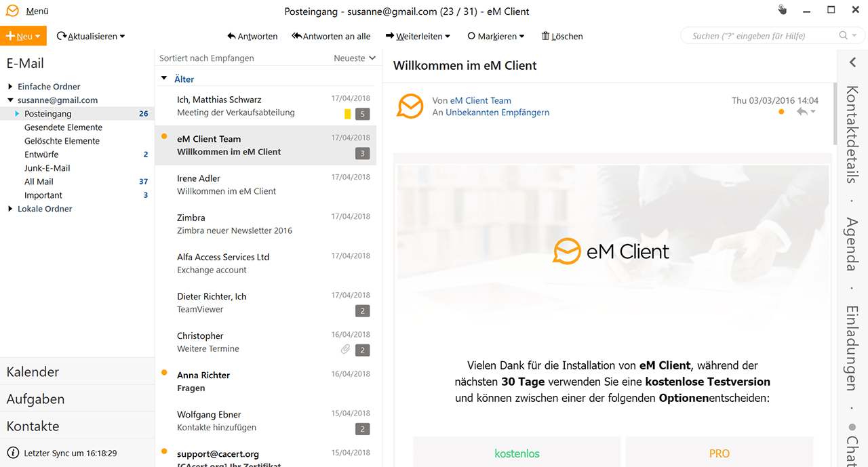Switch to the Aufgaben section
Screen dimensions: 868x467
click(x=77, y=399)
